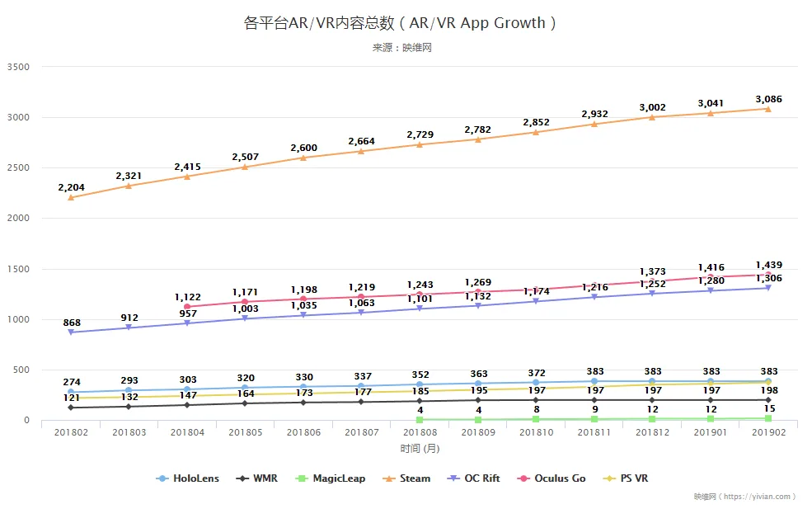The height and width of the screenshot is (509, 812).
Task: Select the Oculus Go point labeled 1,122
Action: (x=187, y=307)
